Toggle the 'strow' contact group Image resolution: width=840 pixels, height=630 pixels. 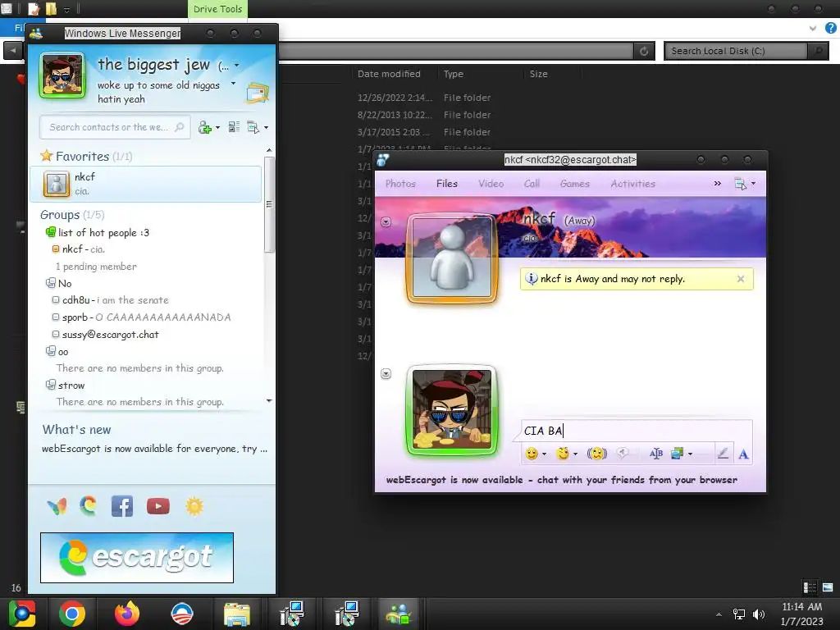pyautogui.click(x=51, y=385)
